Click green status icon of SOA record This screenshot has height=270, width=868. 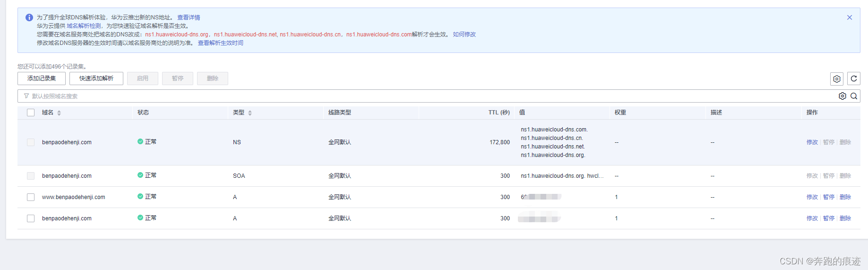(140, 175)
